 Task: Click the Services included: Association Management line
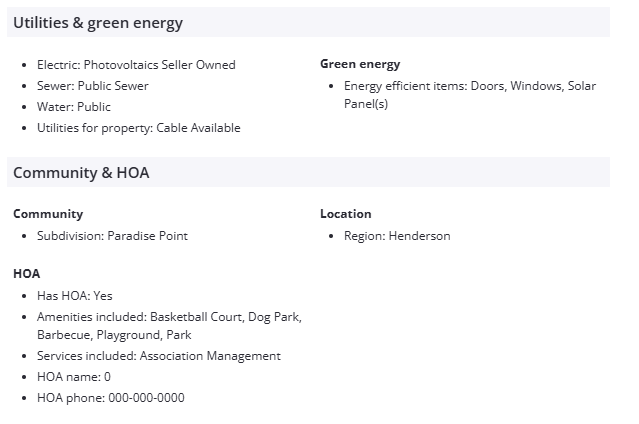pos(159,356)
